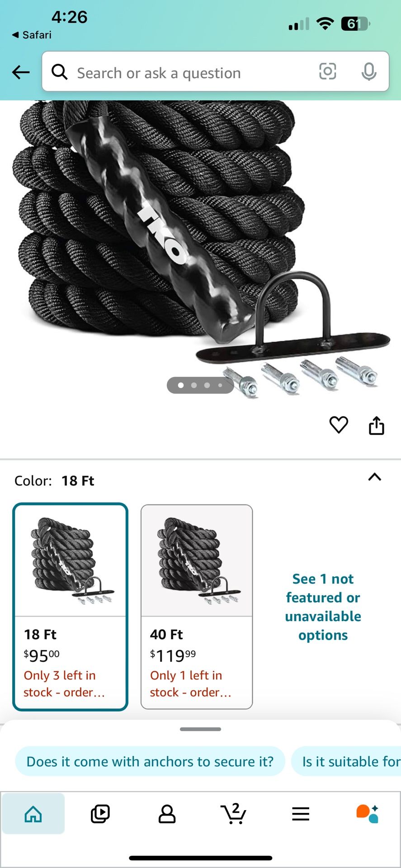Tap the share icon

click(376, 425)
